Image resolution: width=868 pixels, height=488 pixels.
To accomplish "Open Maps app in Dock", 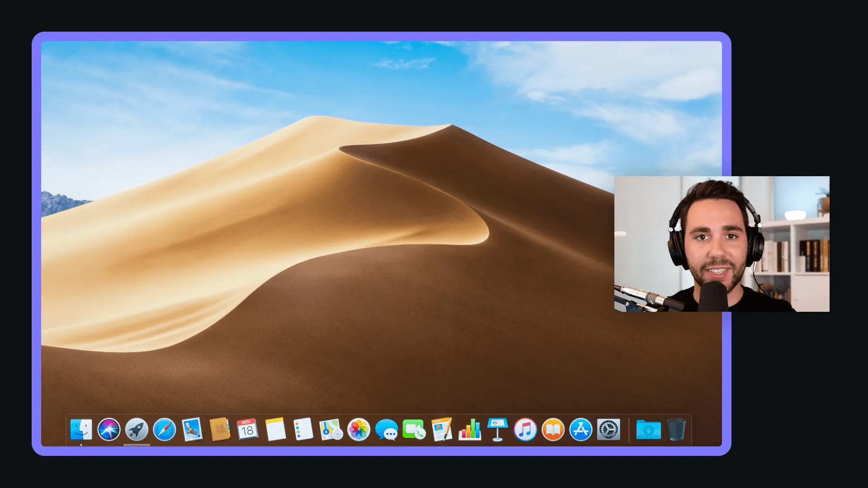I will pos(331,429).
